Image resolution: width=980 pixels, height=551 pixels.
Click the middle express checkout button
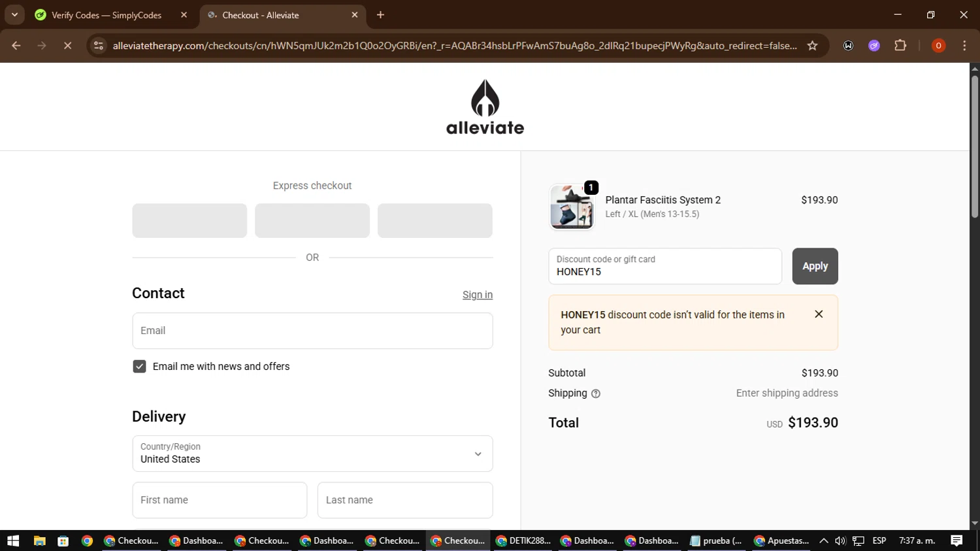[x=312, y=220]
